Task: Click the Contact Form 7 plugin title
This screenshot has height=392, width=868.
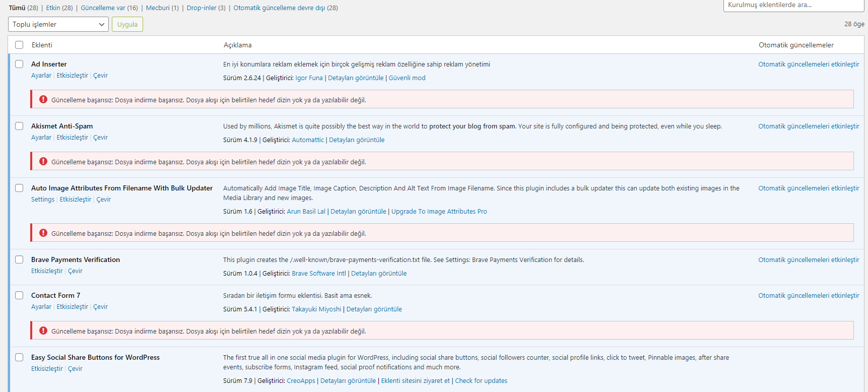Action: pos(55,295)
